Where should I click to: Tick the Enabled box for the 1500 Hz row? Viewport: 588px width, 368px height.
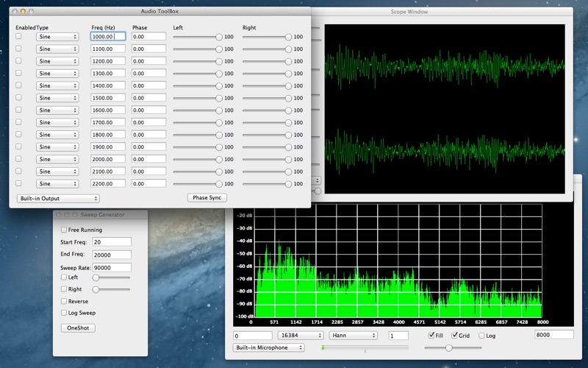click(x=19, y=98)
